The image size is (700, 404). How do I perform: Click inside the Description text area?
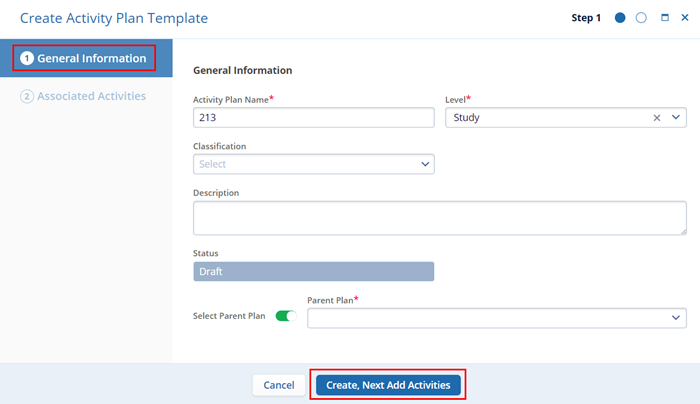pyautogui.click(x=439, y=217)
